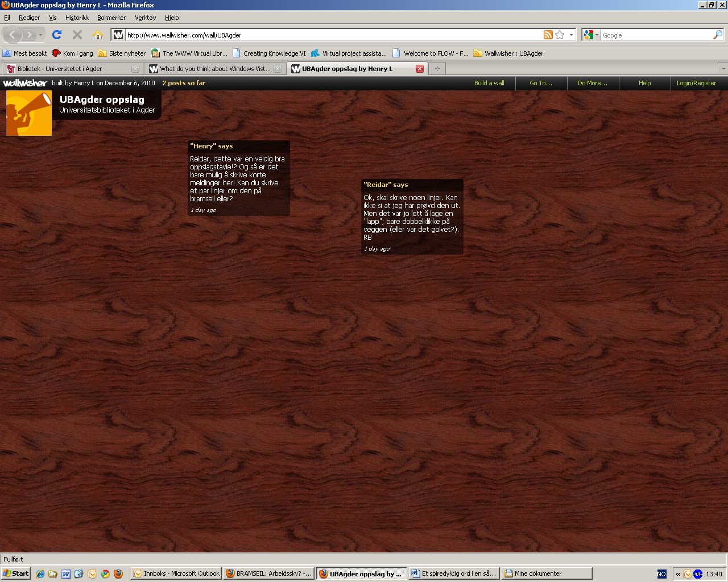728x582 pixels.
Task: Click the orange wall avatar image
Action: [x=29, y=113]
